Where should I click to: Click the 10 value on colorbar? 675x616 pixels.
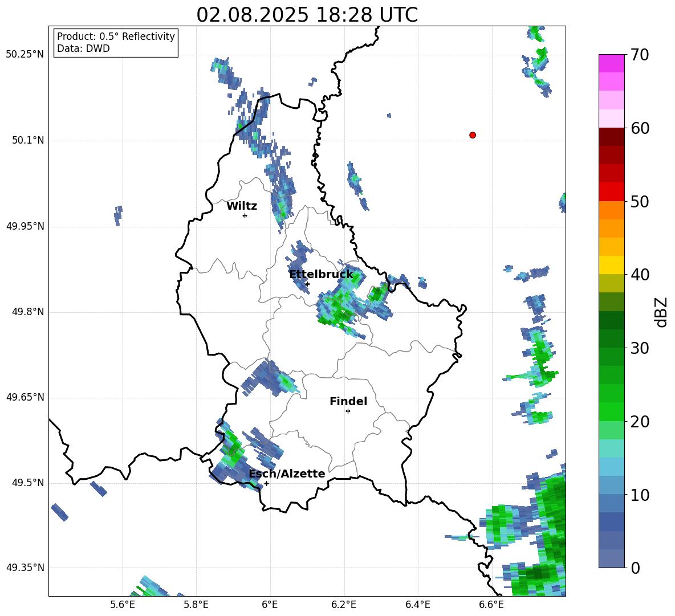(x=639, y=495)
